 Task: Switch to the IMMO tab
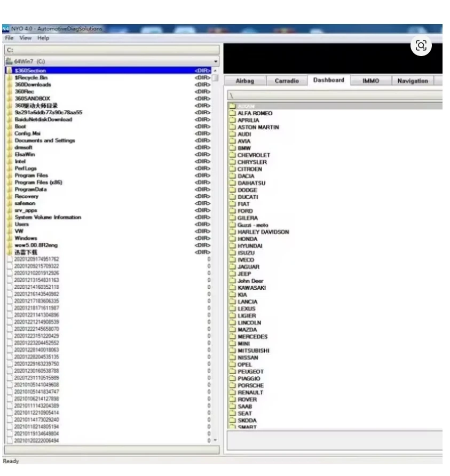point(371,81)
